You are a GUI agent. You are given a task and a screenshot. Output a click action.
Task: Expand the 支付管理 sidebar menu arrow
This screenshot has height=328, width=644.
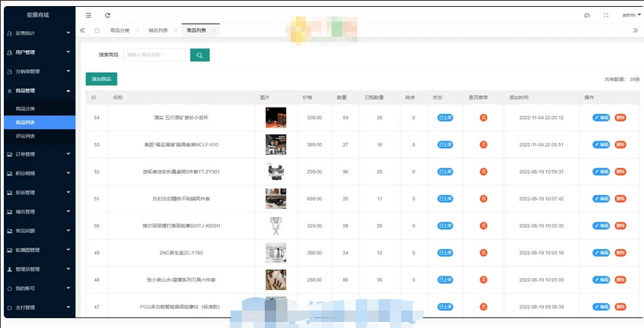(x=68, y=307)
